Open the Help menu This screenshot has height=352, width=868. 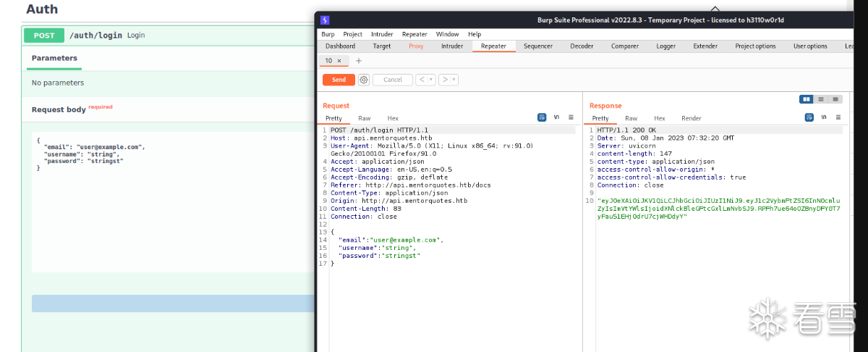475,34
